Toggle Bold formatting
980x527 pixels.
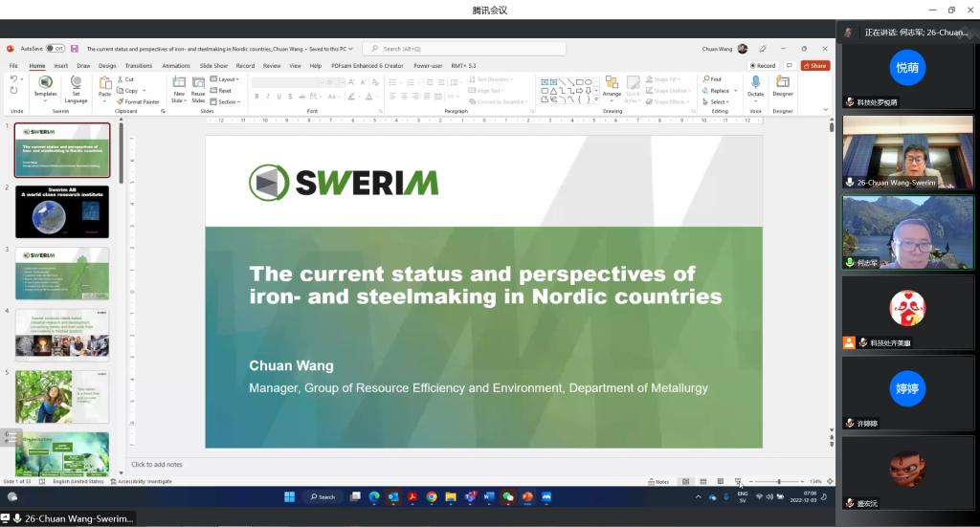[x=256, y=97]
